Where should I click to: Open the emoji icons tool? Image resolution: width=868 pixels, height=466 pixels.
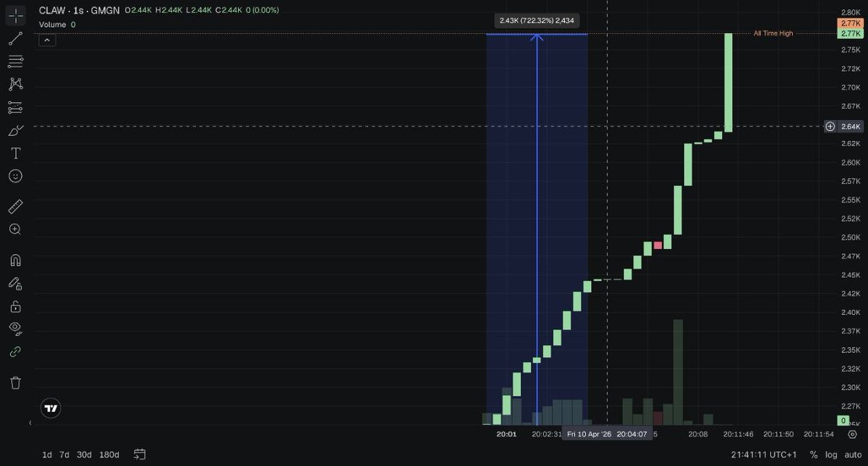(16, 176)
